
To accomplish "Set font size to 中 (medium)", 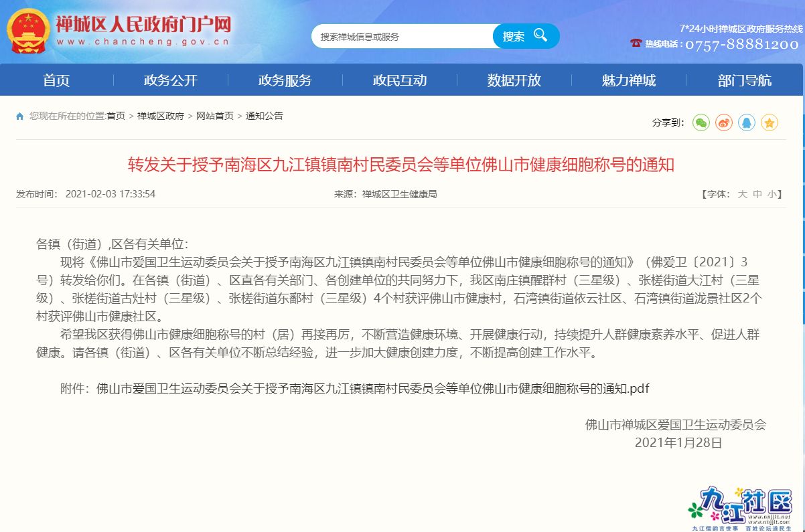I will pyautogui.click(x=757, y=194).
